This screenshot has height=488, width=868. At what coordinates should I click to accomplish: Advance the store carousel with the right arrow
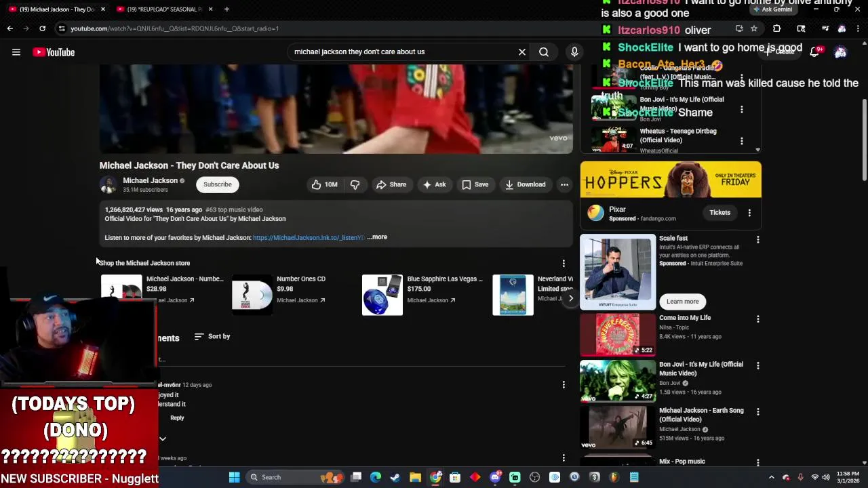point(570,298)
